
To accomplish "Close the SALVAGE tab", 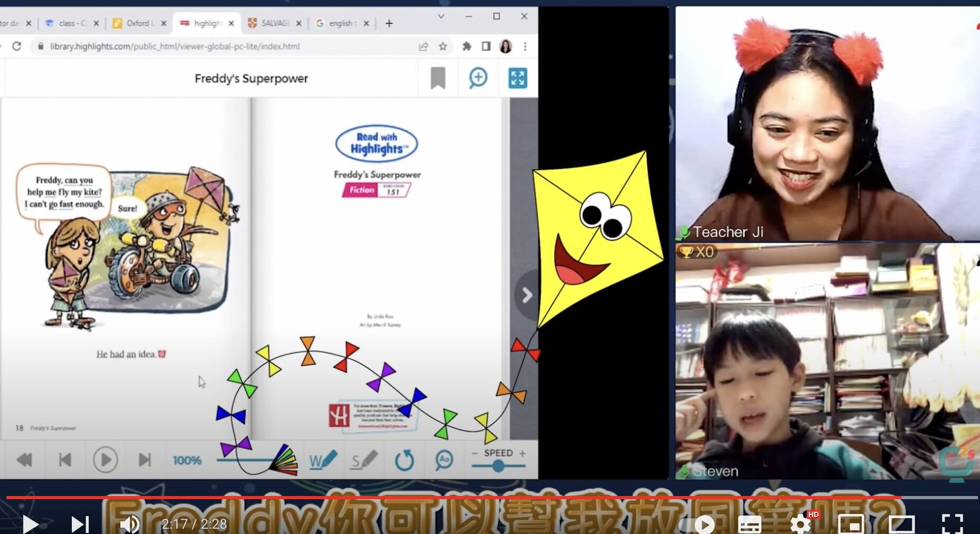I will (299, 23).
